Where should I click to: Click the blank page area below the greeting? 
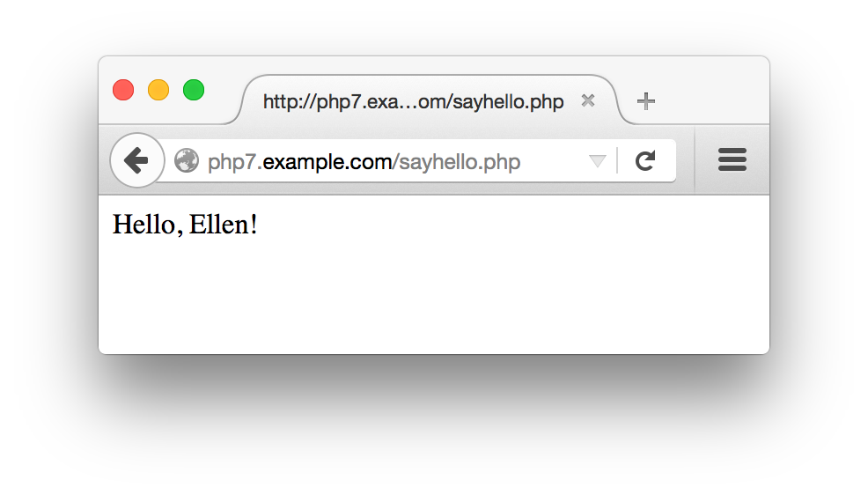(433, 299)
